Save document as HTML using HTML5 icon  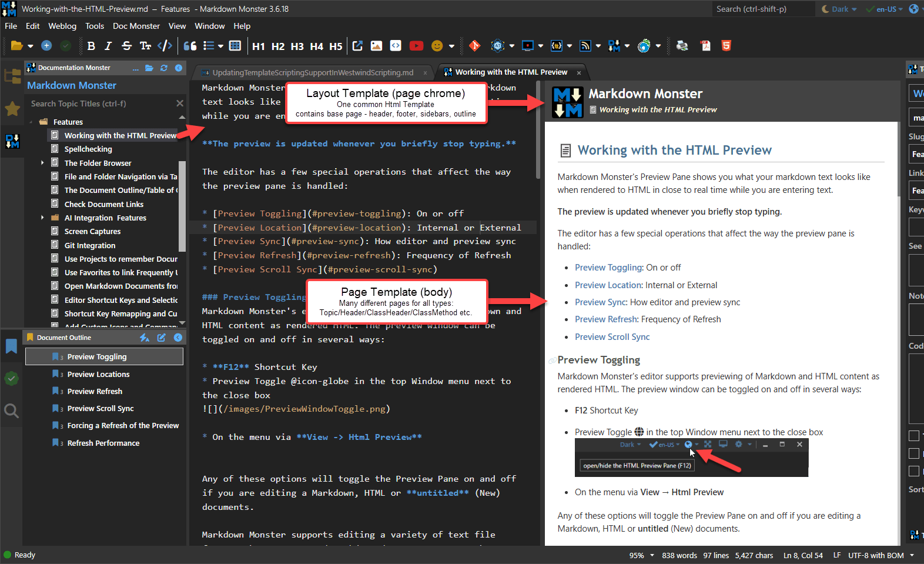(727, 46)
